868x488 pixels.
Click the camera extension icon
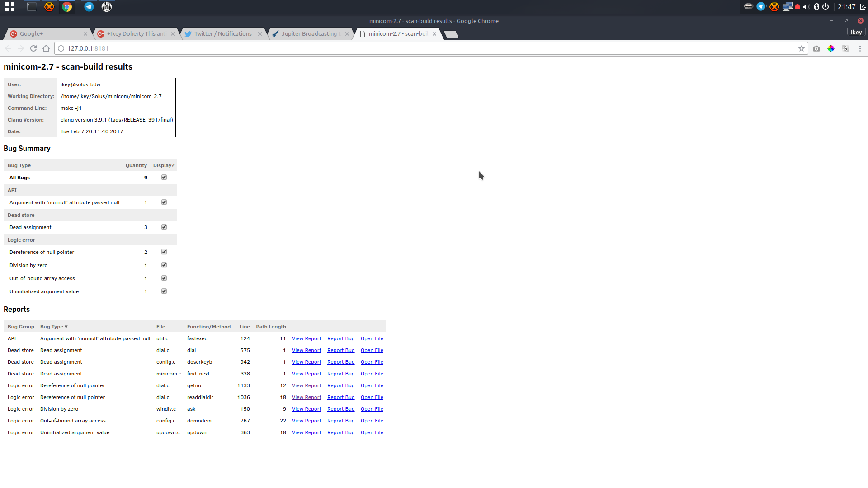point(816,48)
